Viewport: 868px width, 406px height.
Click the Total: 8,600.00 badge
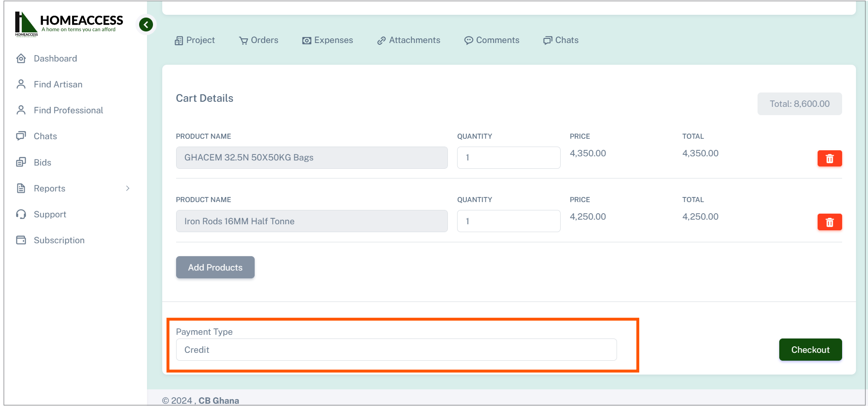coord(800,104)
